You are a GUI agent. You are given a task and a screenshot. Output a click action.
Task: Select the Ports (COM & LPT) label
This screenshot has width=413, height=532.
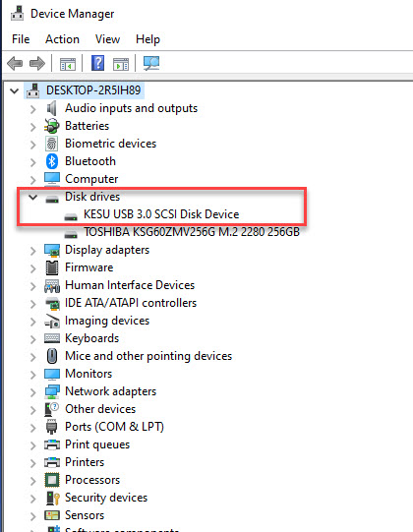114,427
